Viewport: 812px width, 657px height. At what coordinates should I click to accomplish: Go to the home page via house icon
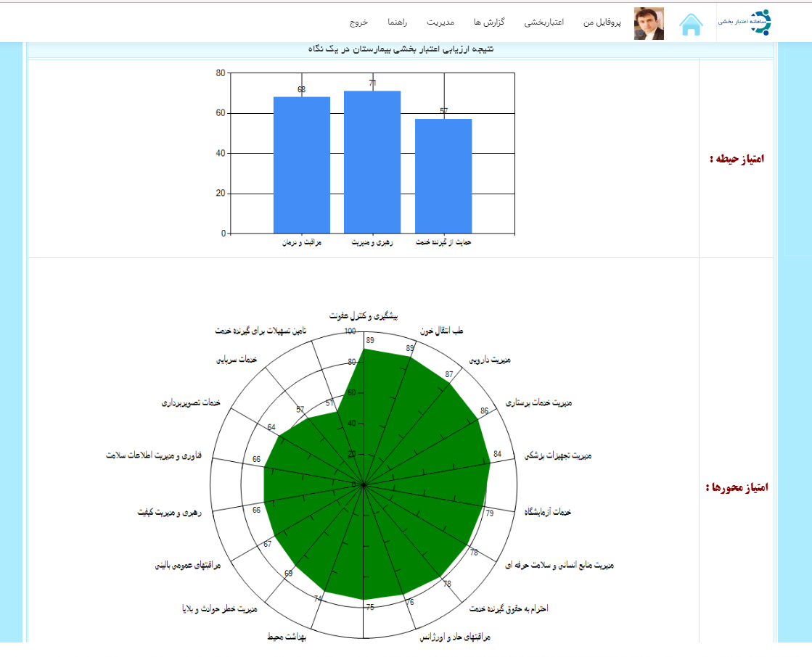pyautogui.click(x=691, y=25)
